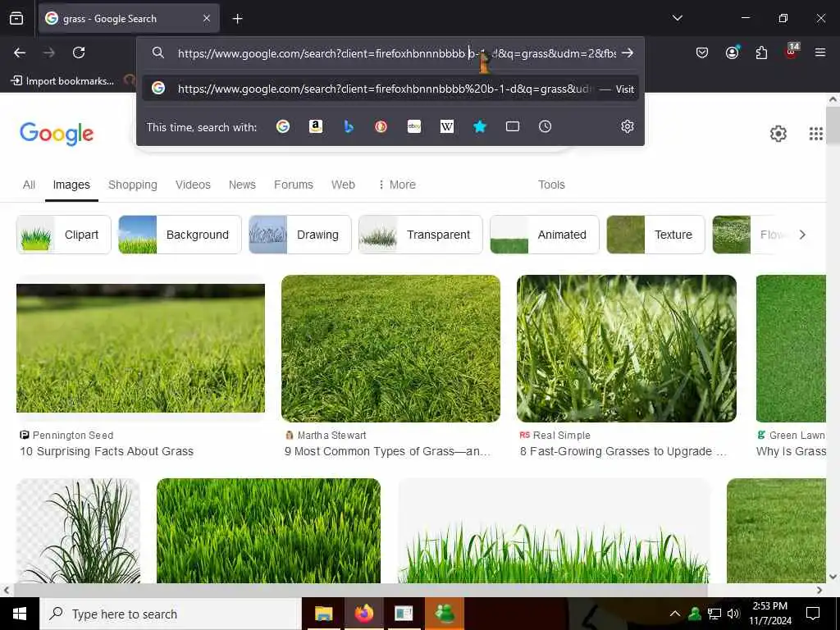This screenshot has width=840, height=630.
Task: Open the notification center
Action: click(813, 614)
